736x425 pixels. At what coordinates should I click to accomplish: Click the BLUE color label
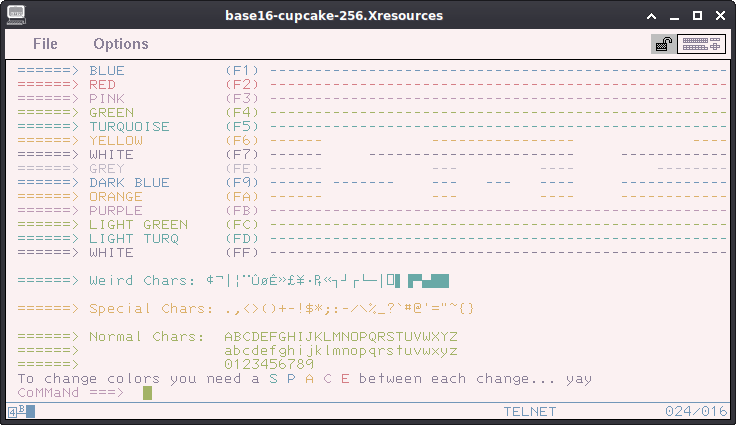pyautogui.click(x=107, y=70)
